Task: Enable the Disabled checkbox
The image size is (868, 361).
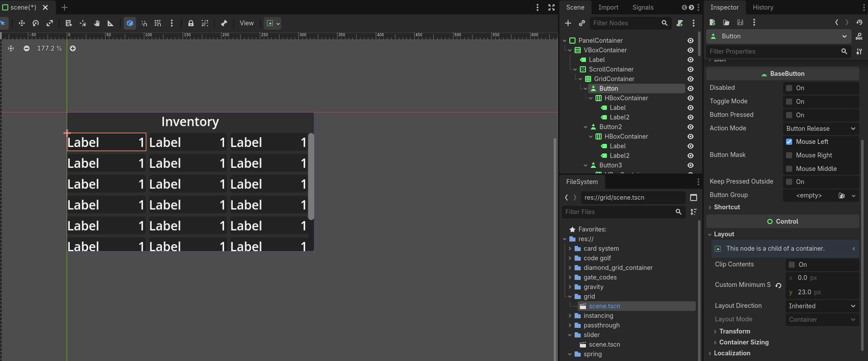Action: point(789,88)
